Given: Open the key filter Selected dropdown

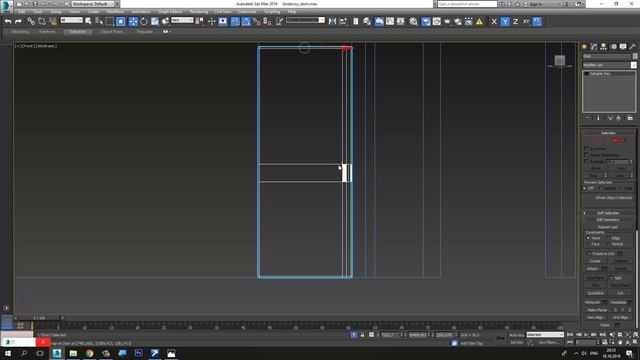Looking at the screenshot, I should 545,335.
